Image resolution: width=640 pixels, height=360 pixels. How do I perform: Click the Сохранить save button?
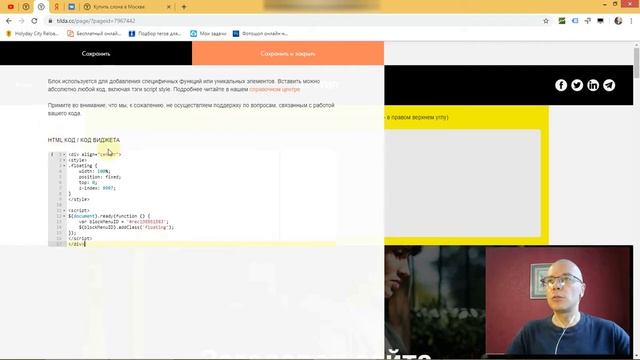[96, 53]
